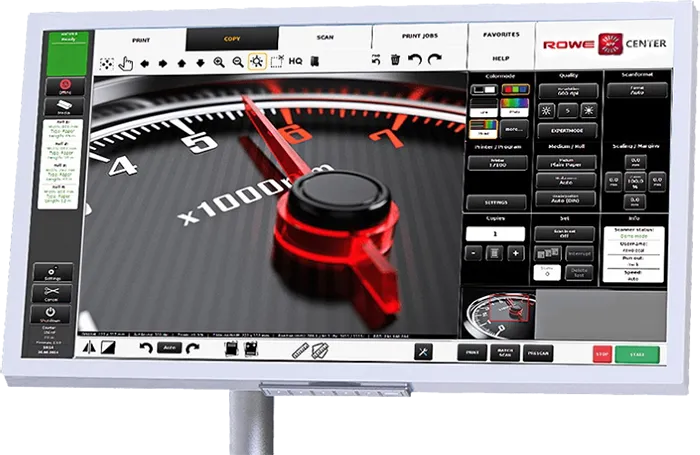Image resolution: width=700 pixels, height=455 pixels.
Task: Click the zoom in magnifier icon
Action: [219, 62]
